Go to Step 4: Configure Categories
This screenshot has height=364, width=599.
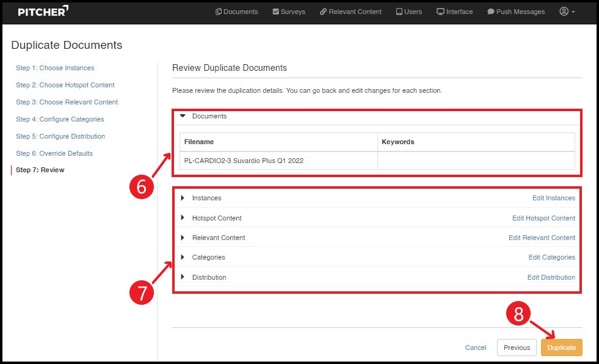pyautogui.click(x=60, y=119)
